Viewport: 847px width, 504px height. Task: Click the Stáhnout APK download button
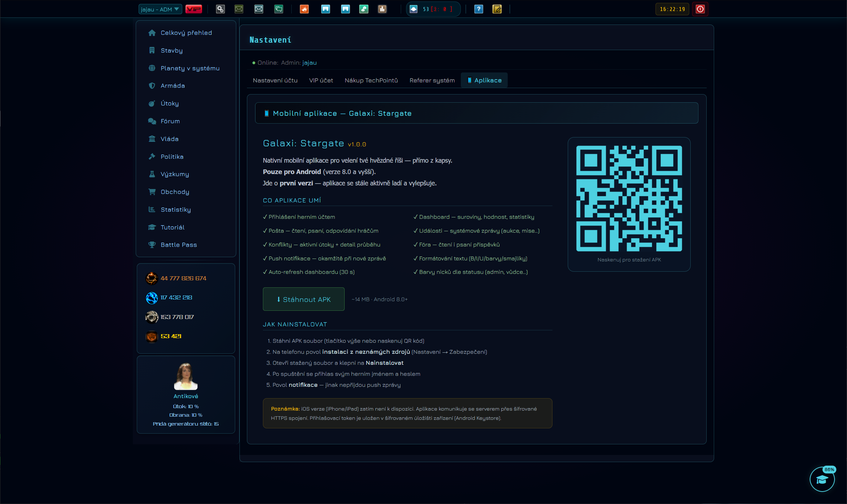304,299
